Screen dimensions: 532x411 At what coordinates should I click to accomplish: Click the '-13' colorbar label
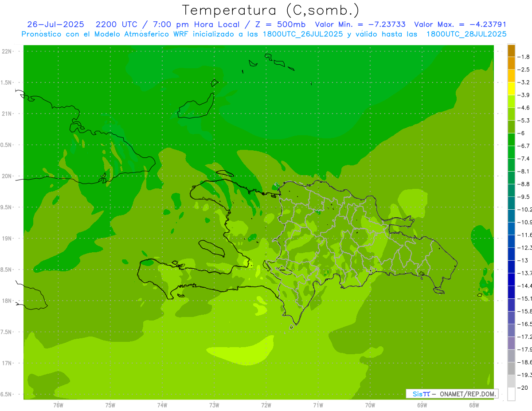click(x=523, y=260)
